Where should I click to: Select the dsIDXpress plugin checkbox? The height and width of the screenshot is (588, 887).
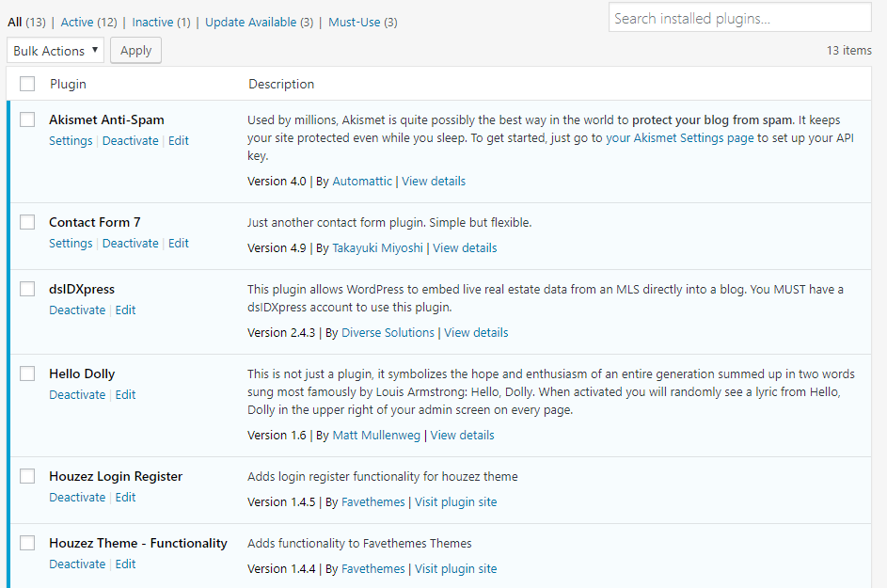(x=27, y=289)
